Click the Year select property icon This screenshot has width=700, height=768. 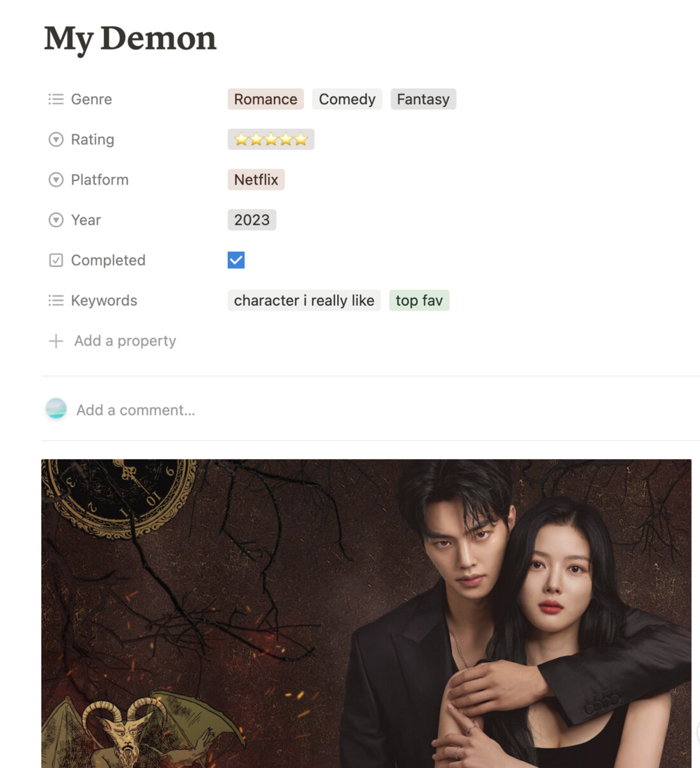(56, 220)
